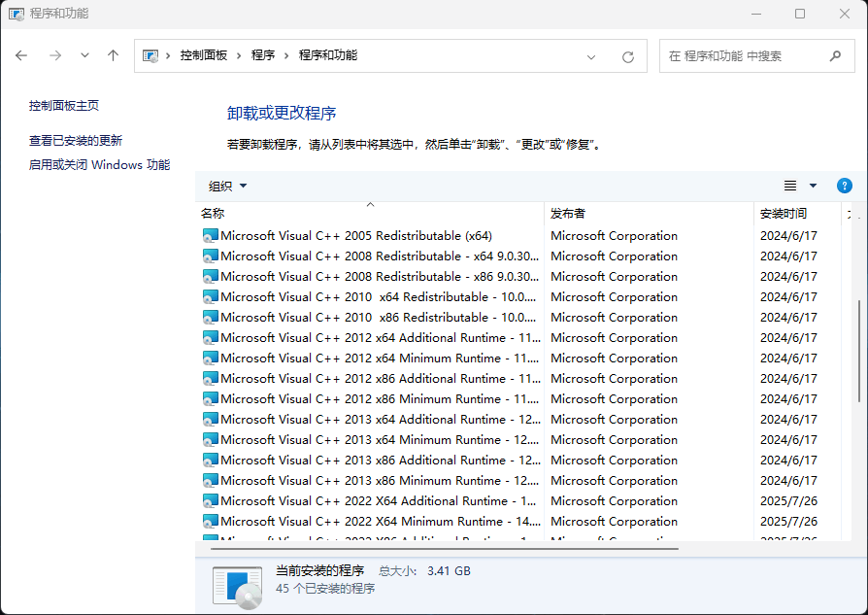The width and height of the screenshot is (868, 615).
Task: Expand the address bar history dropdown
Action: 591,56
